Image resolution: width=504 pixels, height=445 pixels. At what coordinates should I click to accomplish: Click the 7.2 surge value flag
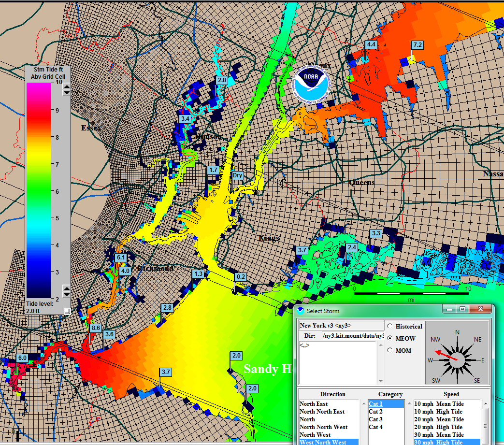click(x=418, y=45)
